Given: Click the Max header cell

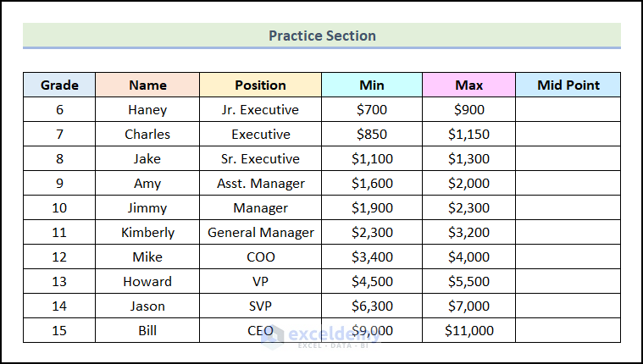Looking at the screenshot, I should 468,85.
